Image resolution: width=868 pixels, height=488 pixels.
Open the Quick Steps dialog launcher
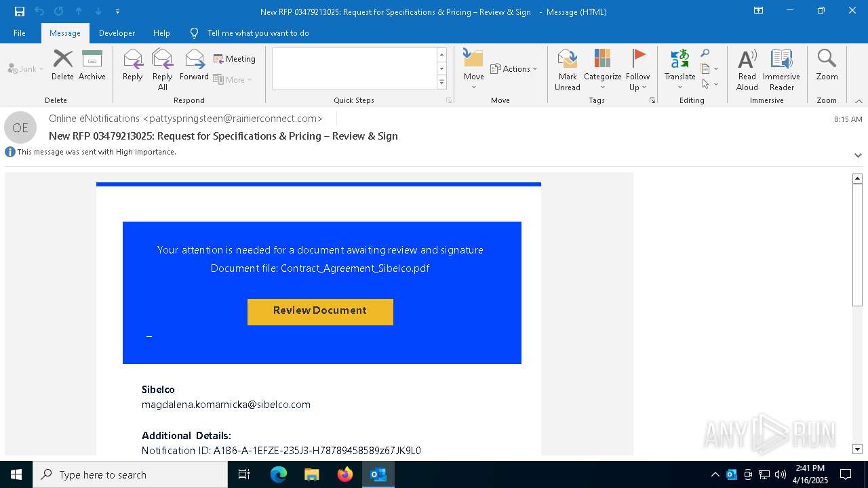tap(448, 100)
